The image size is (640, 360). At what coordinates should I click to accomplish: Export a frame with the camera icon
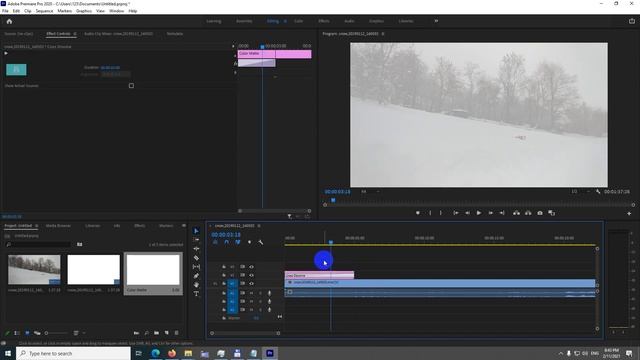(x=540, y=213)
